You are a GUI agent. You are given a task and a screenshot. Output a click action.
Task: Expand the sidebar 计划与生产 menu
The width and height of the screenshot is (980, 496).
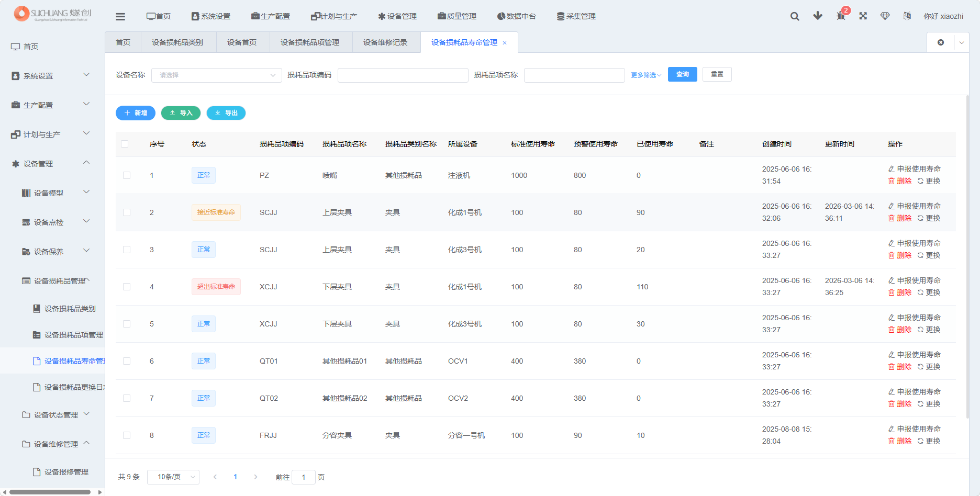click(x=51, y=134)
